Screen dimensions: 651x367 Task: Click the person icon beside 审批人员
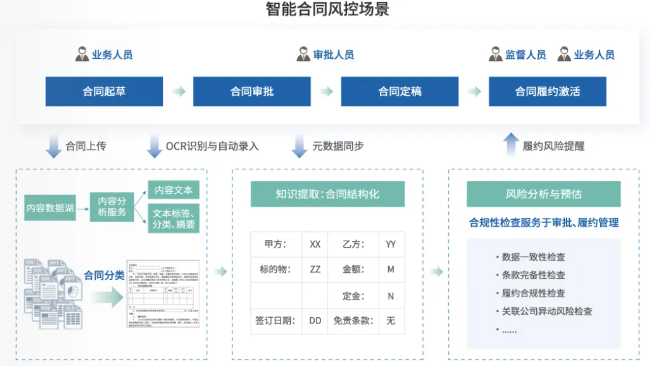[x=303, y=54]
